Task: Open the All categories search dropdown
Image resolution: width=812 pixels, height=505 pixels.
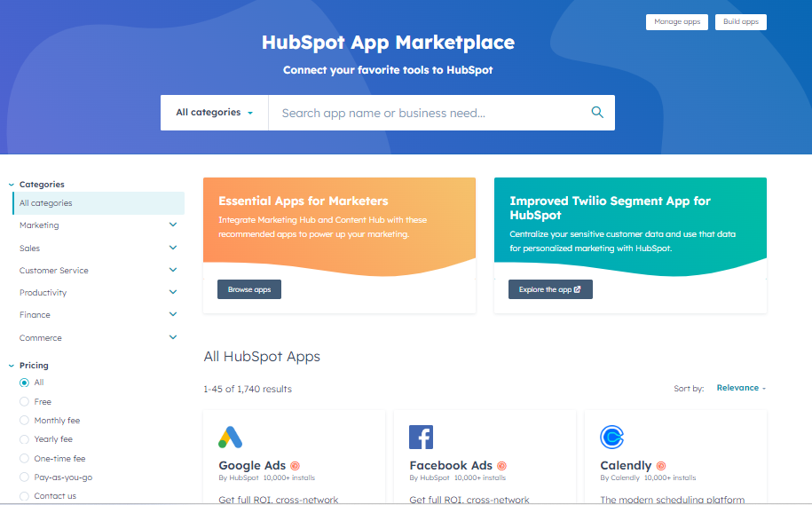Action: [x=214, y=113]
